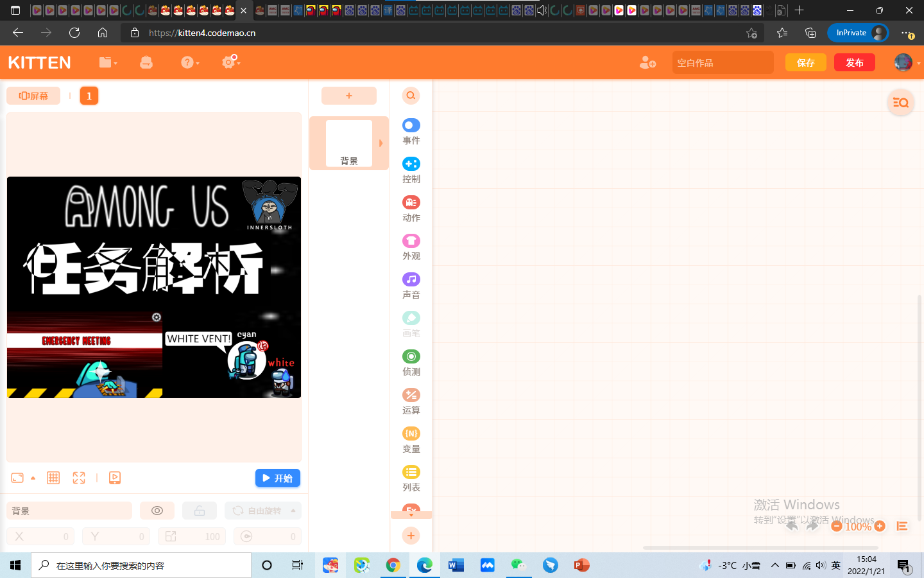924x578 pixels.
Task: Open a new browser tab
Action: point(799,10)
